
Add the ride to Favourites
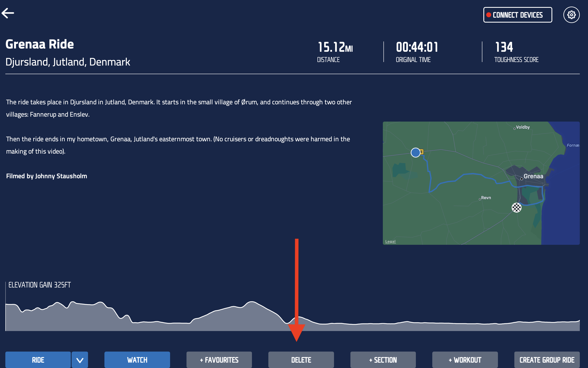219,360
